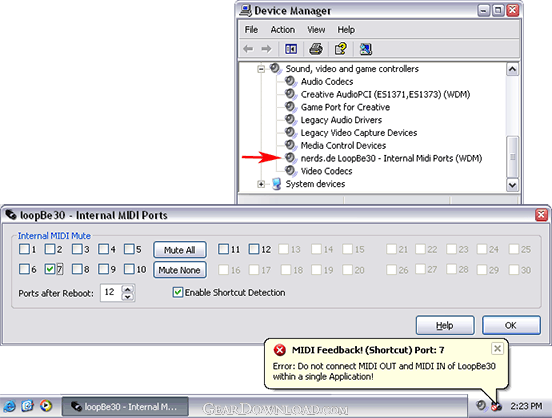Expand the System devices node
The height and width of the screenshot is (418, 552).
click(261, 184)
